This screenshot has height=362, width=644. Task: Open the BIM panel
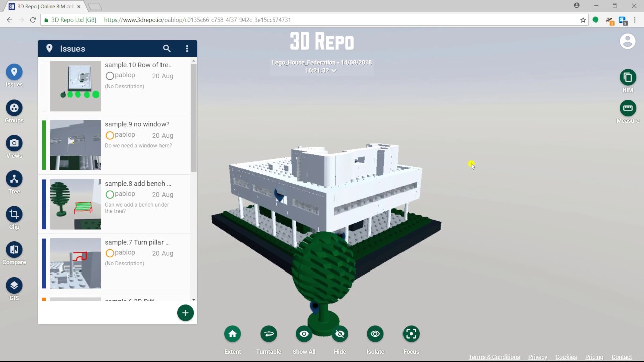point(628,77)
